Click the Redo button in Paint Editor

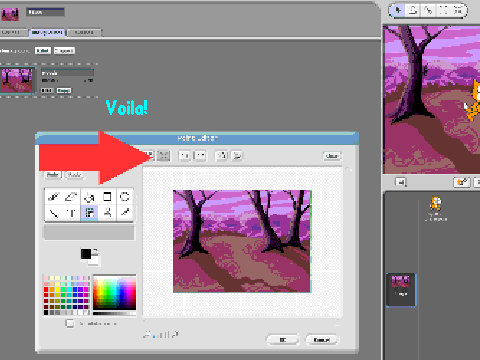(74, 175)
